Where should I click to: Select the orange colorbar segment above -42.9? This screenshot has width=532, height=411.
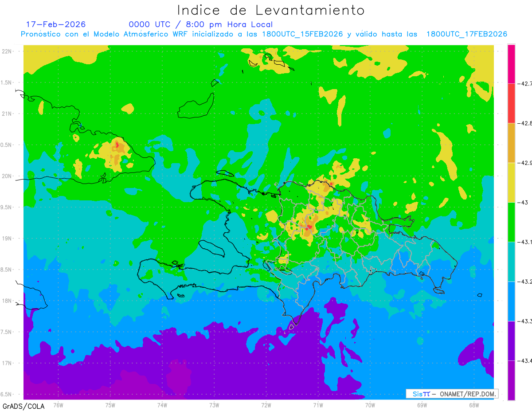(x=511, y=143)
